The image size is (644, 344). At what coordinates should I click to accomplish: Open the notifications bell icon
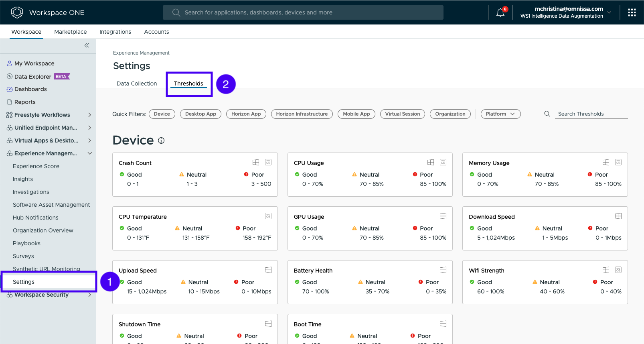coord(500,13)
